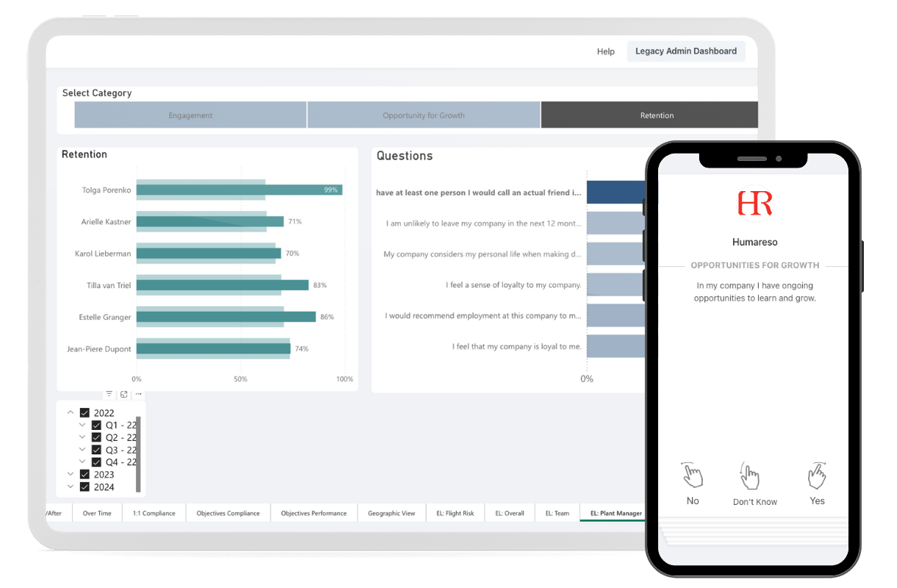
Task: Collapse the 2022 year group
Action: tap(71, 413)
